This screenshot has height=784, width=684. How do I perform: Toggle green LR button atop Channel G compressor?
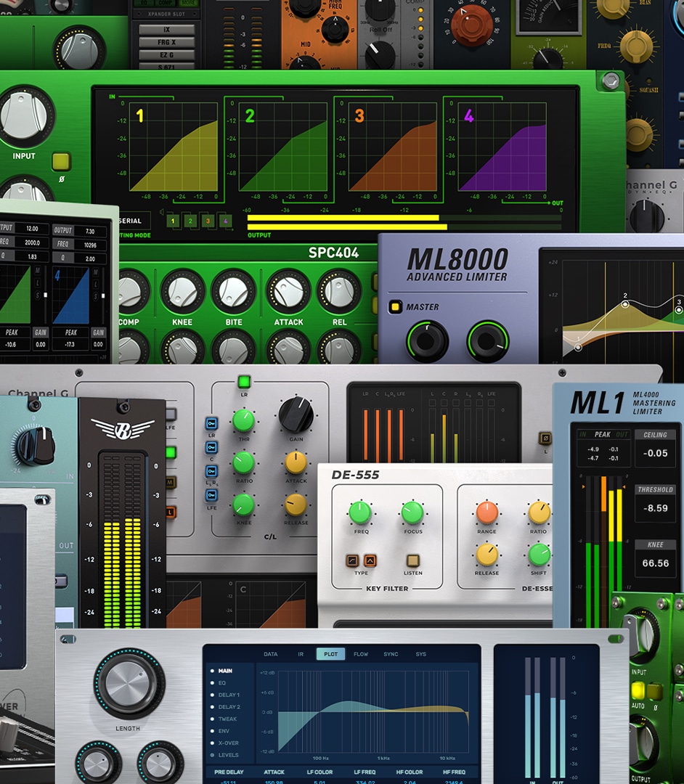tap(244, 382)
